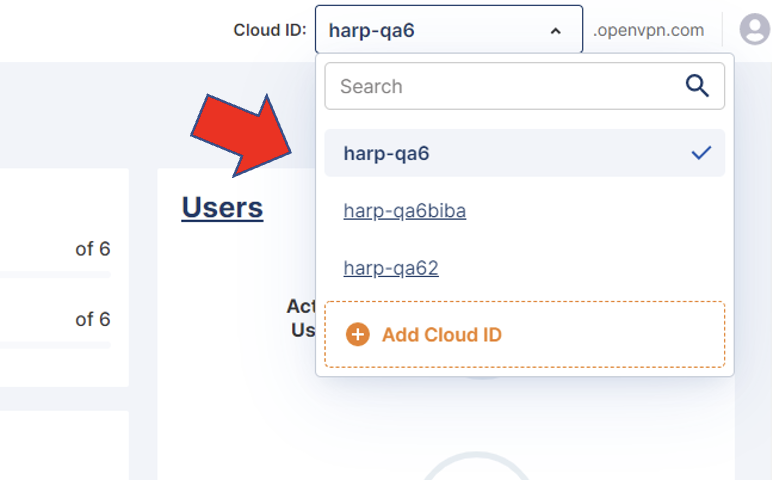Image resolution: width=772 pixels, height=480 pixels.
Task: Collapse the Cloud ID dropdown chevron
Action: pyautogui.click(x=555, y=31)
